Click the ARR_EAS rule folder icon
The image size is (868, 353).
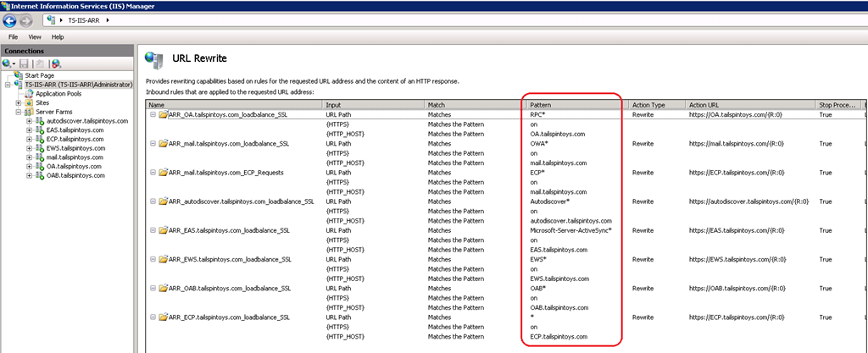pyautogui.click(x=163, y=230)
